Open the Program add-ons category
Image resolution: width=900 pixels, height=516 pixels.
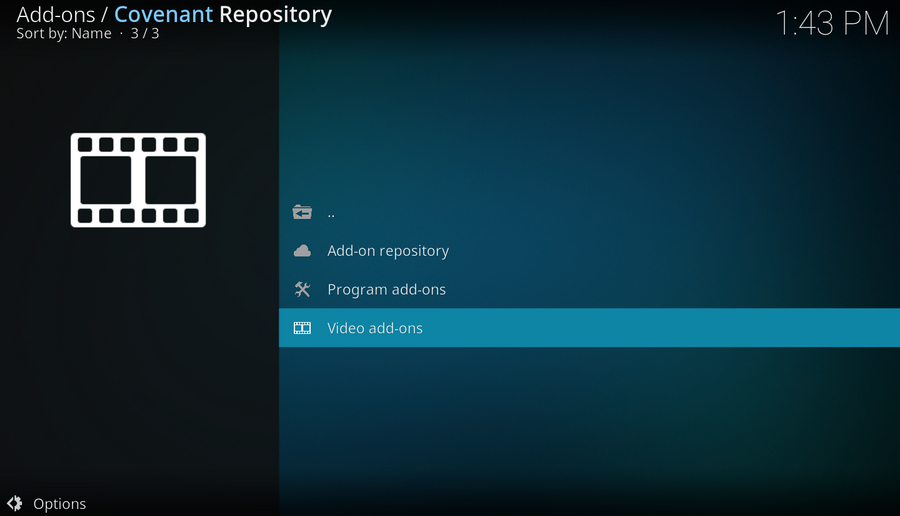(589, 289)
